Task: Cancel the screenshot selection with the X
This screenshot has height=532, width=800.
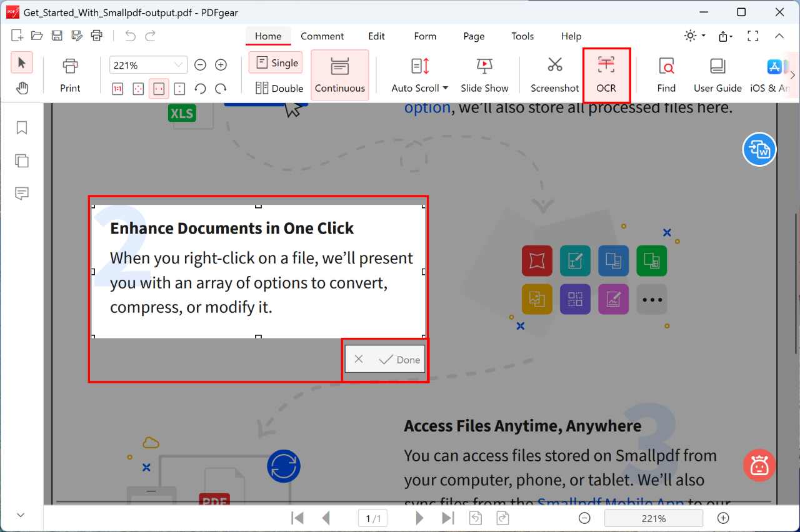Action: coord(359,359)
